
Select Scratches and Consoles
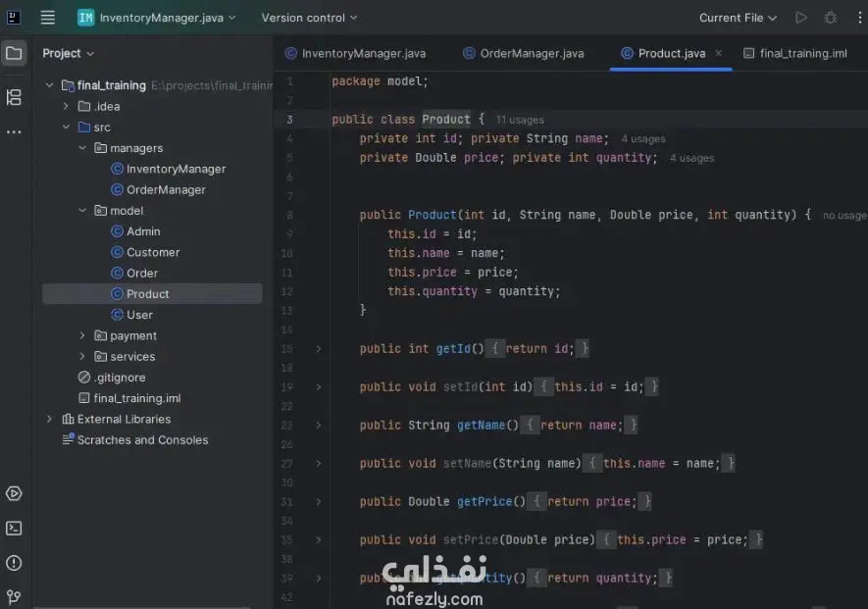pos(135,440)
